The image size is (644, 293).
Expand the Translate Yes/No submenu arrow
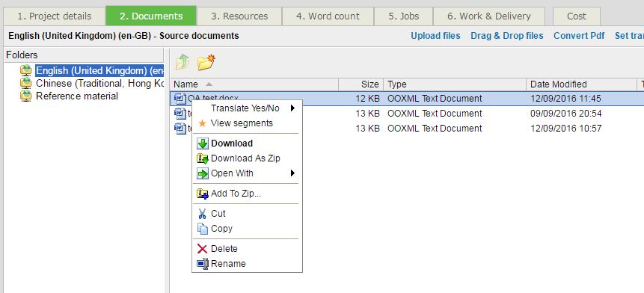pyautogui.click(x=293, y=108)
